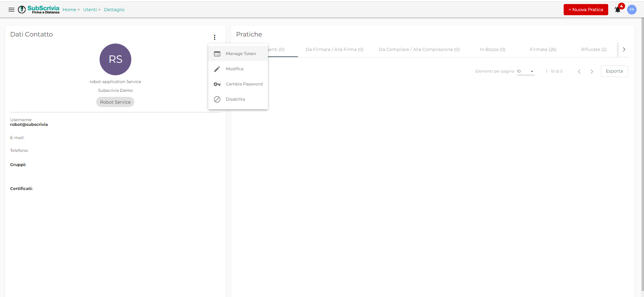
Task: Go to next page of results
Action: [592, 72]
